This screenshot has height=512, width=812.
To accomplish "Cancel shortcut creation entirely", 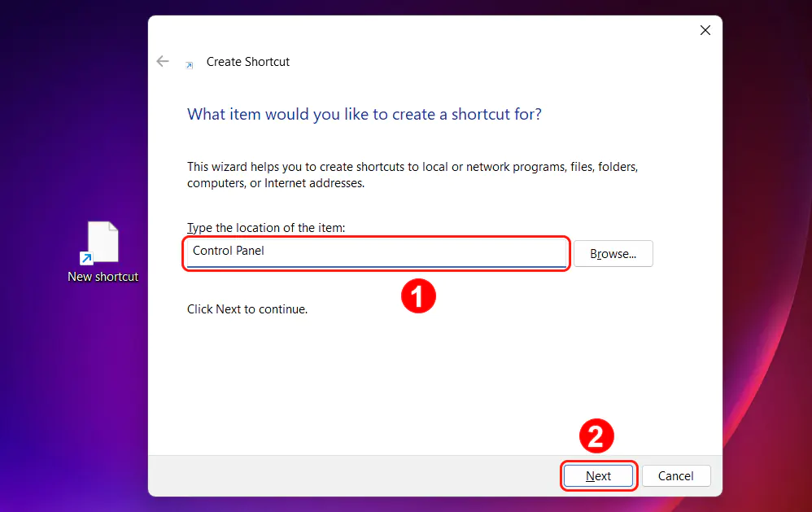I will tap(676, 475).
